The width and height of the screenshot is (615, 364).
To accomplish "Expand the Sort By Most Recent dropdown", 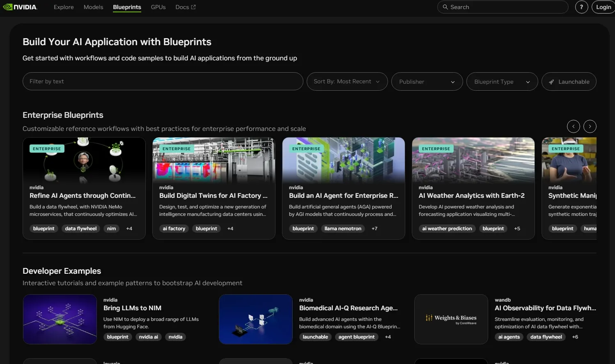I will pyautogui.click(x=347, y=82).
